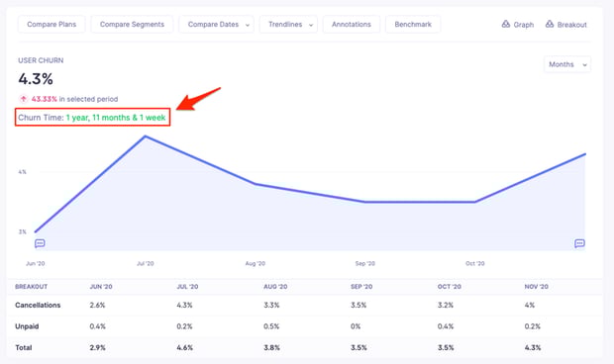Image resolution: width=614 pixels, height=364 pixels.
Task: Open the Compare Segments option
Action: 132,25
